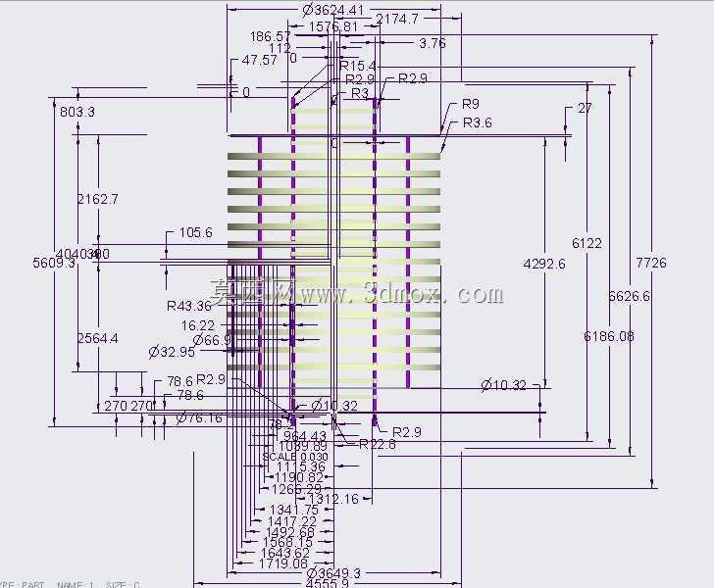Pick the 1190.82 dimension text
This screenshot has height=588, width=714.
(x=299, y=477)
